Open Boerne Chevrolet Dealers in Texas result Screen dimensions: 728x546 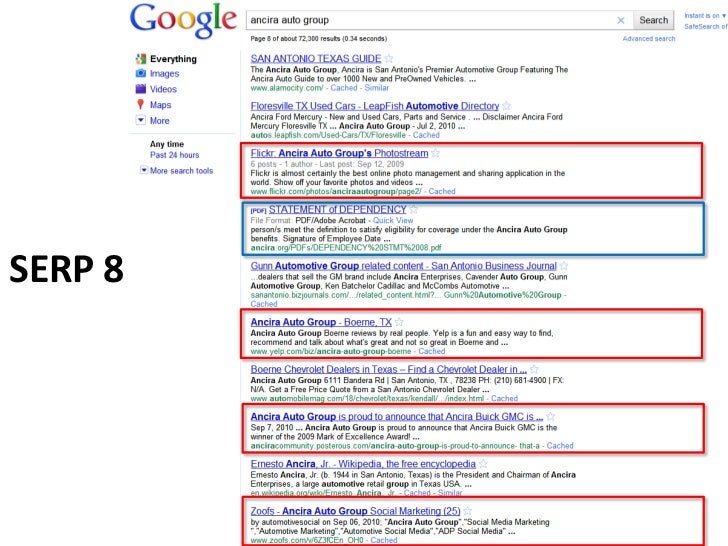tap(389, 369)
